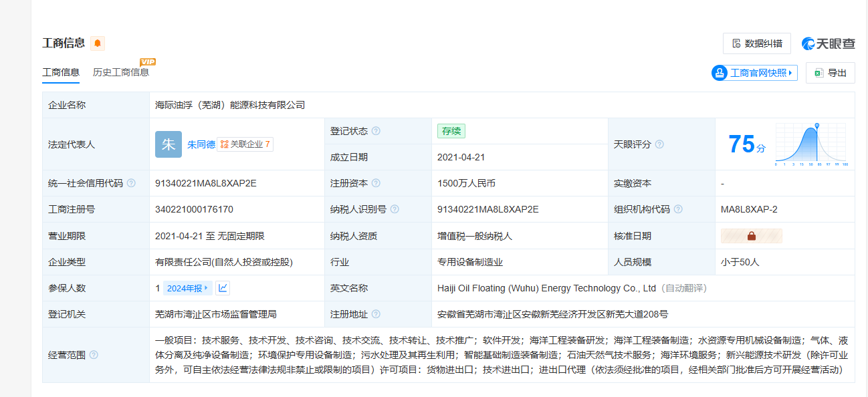Click the English name Haiji Oil Floating
The image size is (868, 397).
(546, 288)
